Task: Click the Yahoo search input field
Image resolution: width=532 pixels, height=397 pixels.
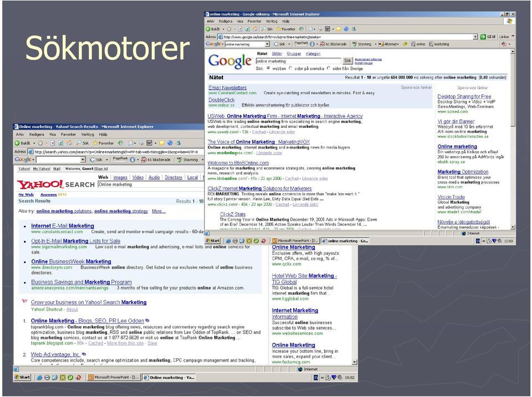Action: coord(151,184)
